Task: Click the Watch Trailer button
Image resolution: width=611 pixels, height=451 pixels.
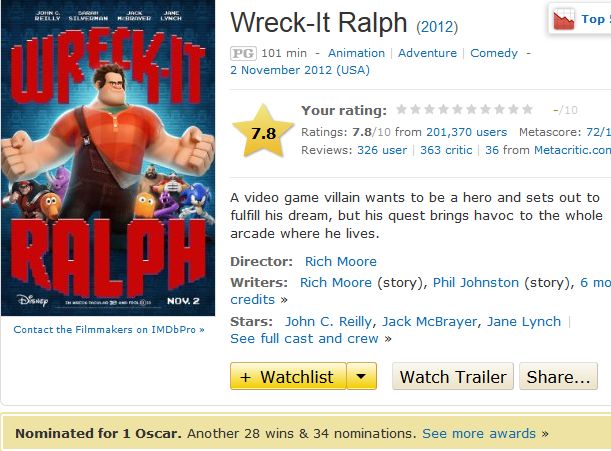Action: (x=453, y=376)
